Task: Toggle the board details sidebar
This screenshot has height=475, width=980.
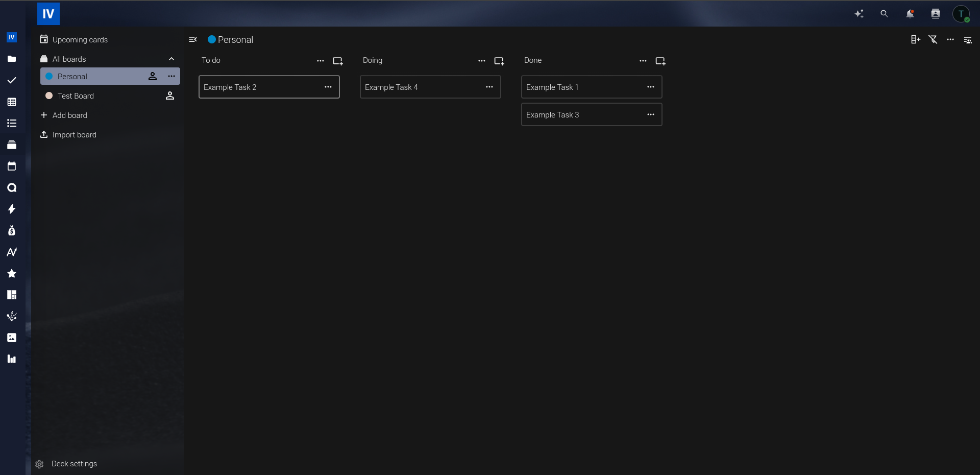Action: click(x=967, y=40)
